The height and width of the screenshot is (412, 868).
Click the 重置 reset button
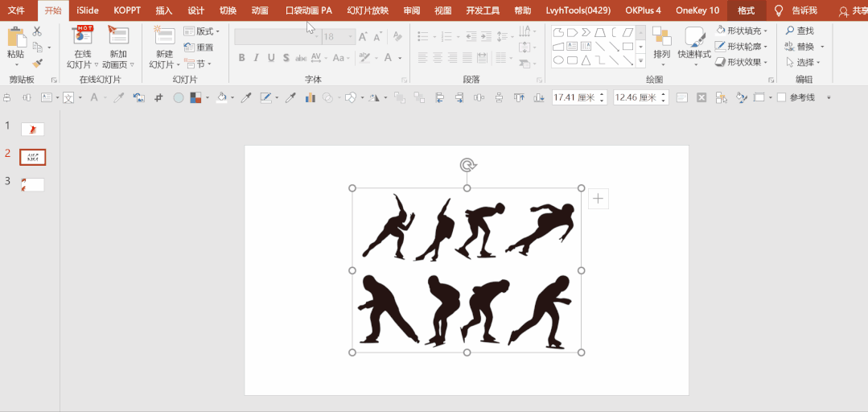pyautogui.click(x=199, y=47)
